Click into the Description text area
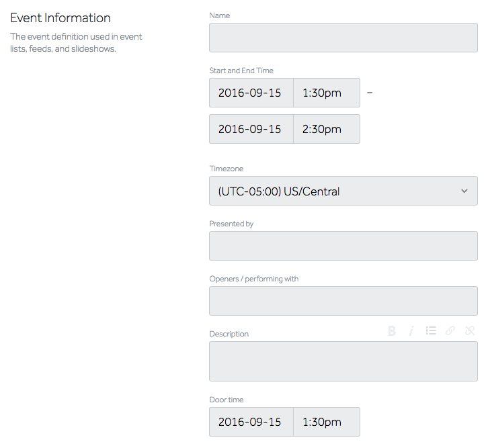The width and height of the screenshot is (490, 448). click(343, 361)
